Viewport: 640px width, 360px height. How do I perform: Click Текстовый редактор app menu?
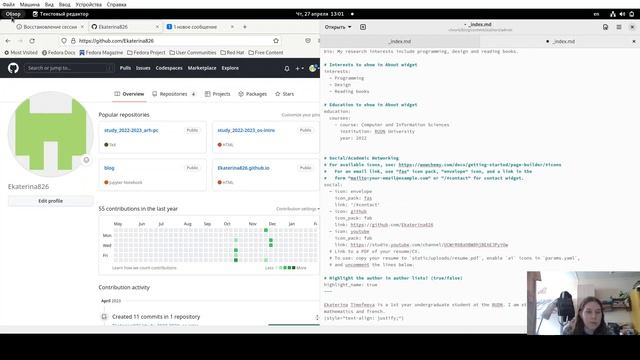60,14
